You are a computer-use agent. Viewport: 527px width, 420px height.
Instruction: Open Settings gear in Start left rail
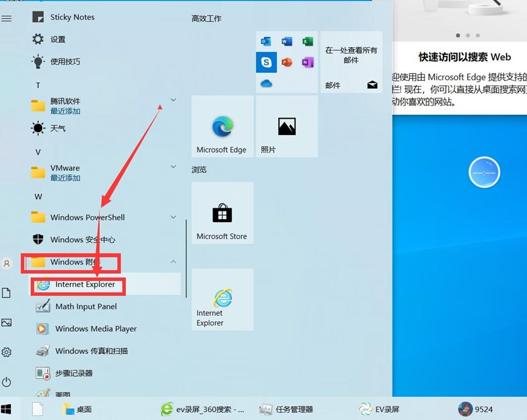(7, 352)
